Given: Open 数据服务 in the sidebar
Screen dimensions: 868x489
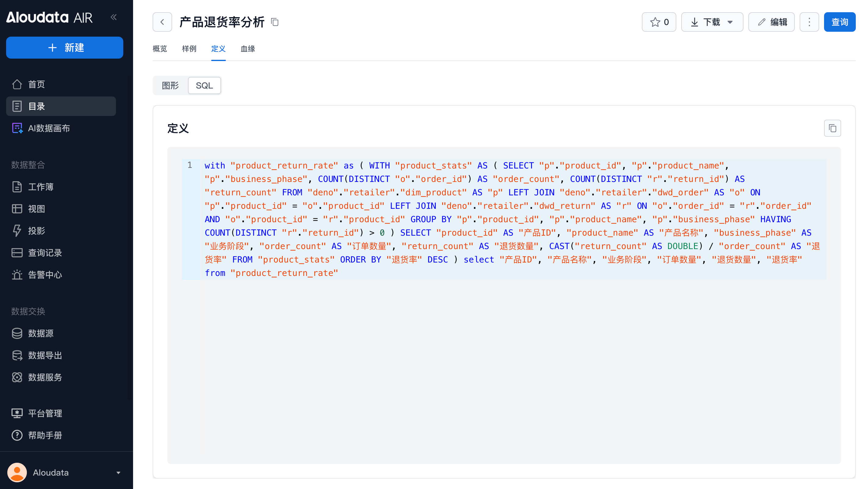Looking at the screenshot, I should coord(45,377).
